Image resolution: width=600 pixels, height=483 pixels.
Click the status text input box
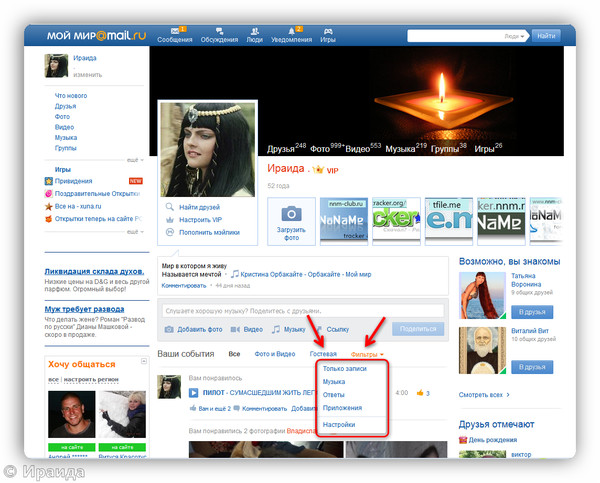tap(303, 311)
